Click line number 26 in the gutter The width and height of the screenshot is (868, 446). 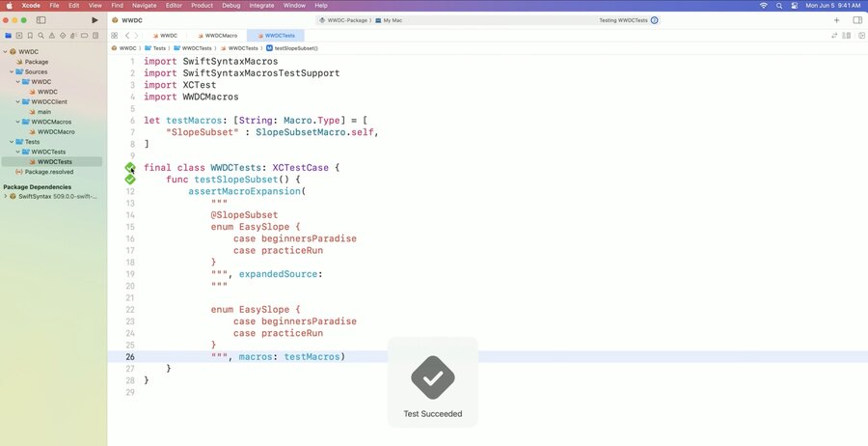tap(130, 357)
